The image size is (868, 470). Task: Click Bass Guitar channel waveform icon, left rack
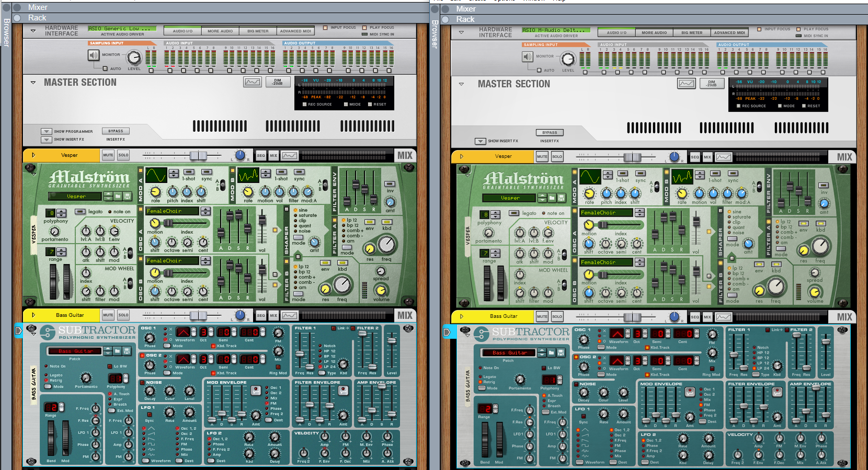point(290,315)
